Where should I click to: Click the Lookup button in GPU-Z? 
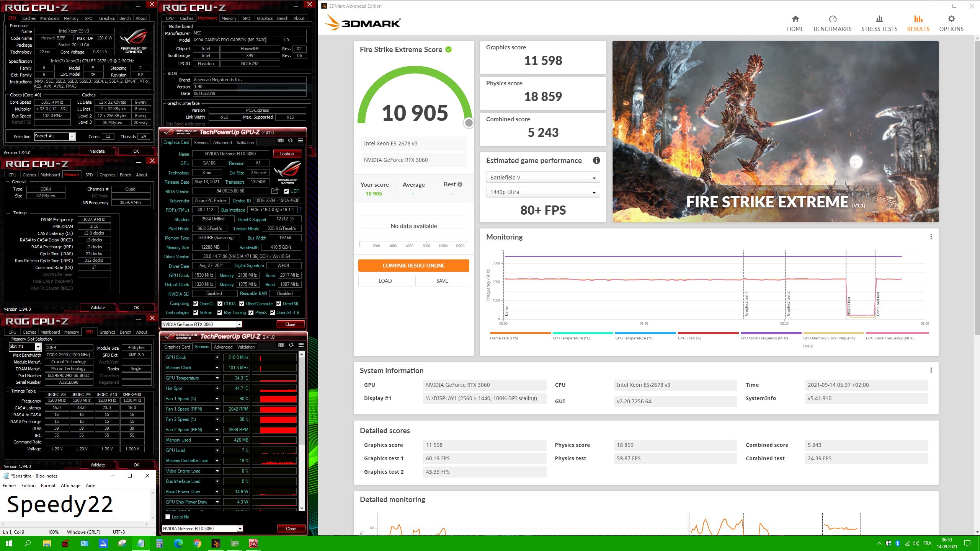[x=287, y=154]
